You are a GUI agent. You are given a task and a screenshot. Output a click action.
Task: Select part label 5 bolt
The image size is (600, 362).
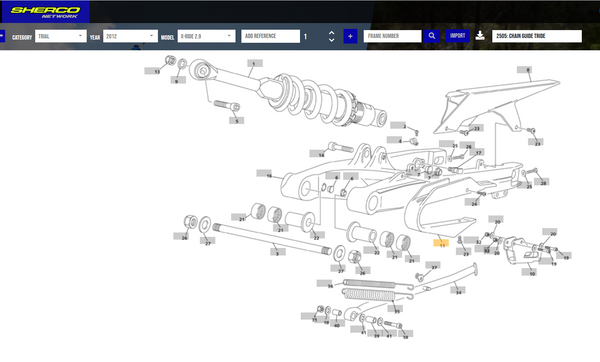pyautogui.click(x=236, y=121)
